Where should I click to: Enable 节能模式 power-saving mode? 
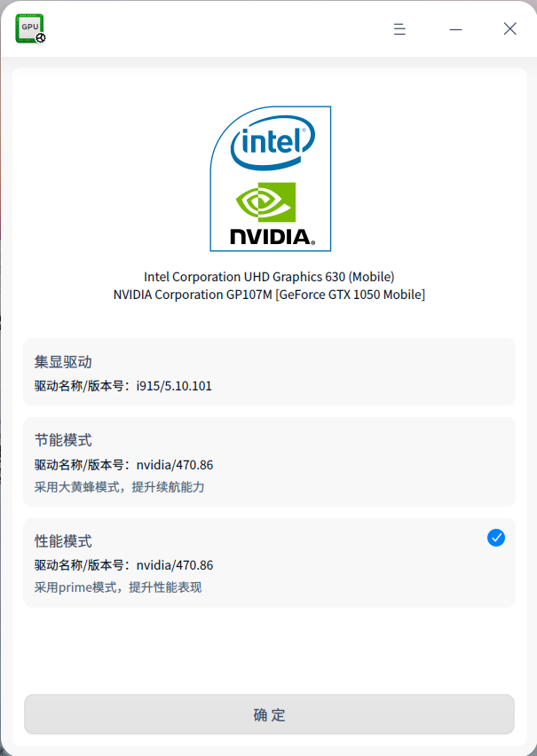point(268,461)
